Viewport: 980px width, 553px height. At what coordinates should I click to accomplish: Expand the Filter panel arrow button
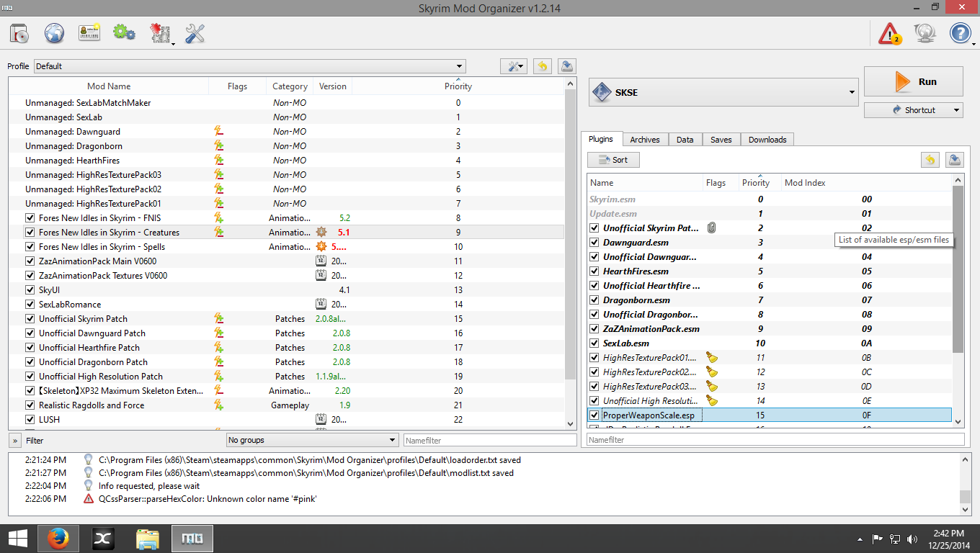pos(15,440)
